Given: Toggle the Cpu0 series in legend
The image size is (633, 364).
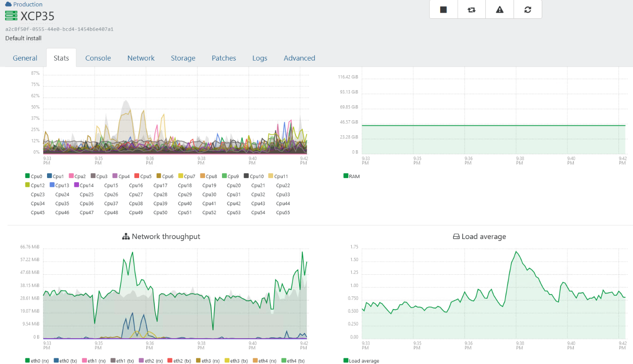Looking at the screenshot, I should [34, 176].
